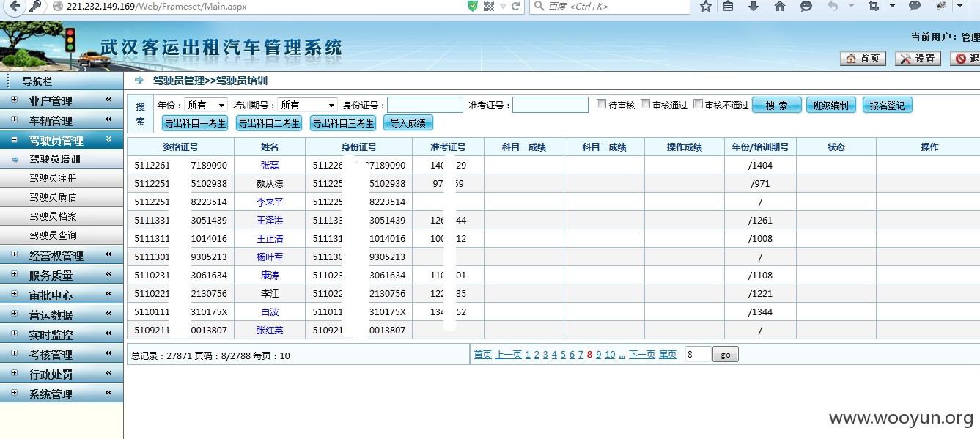980x439 pixels.
Task: Click the 导入成绩 button
Action: pos(408,123)
